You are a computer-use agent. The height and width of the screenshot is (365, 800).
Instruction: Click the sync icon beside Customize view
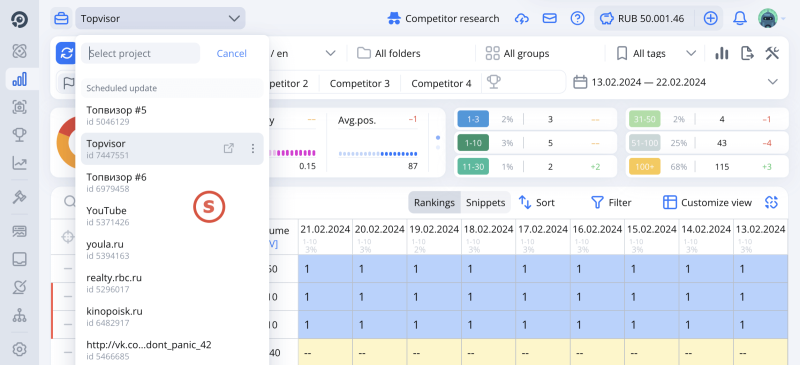[771, 203]
